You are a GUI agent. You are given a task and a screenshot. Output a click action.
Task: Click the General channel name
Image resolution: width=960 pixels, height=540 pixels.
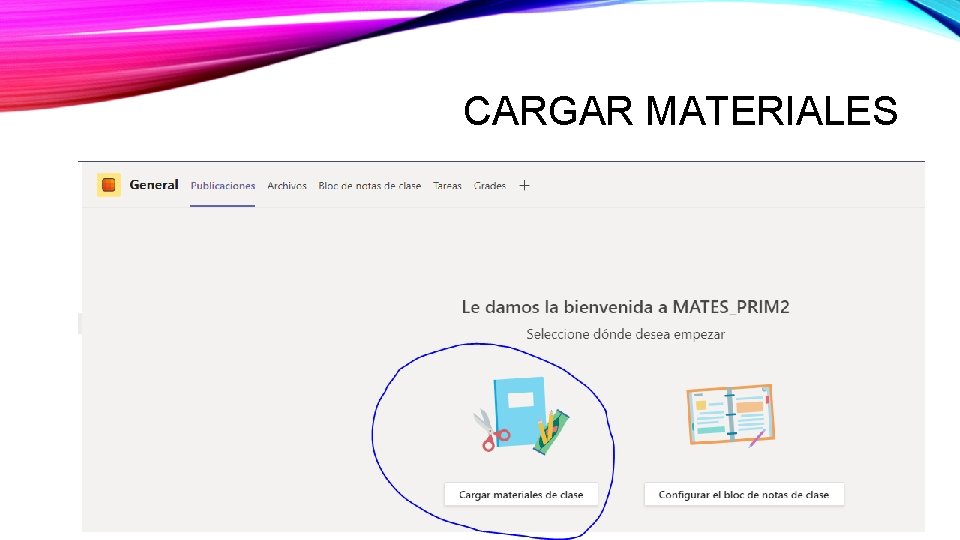tap(154, 185)
